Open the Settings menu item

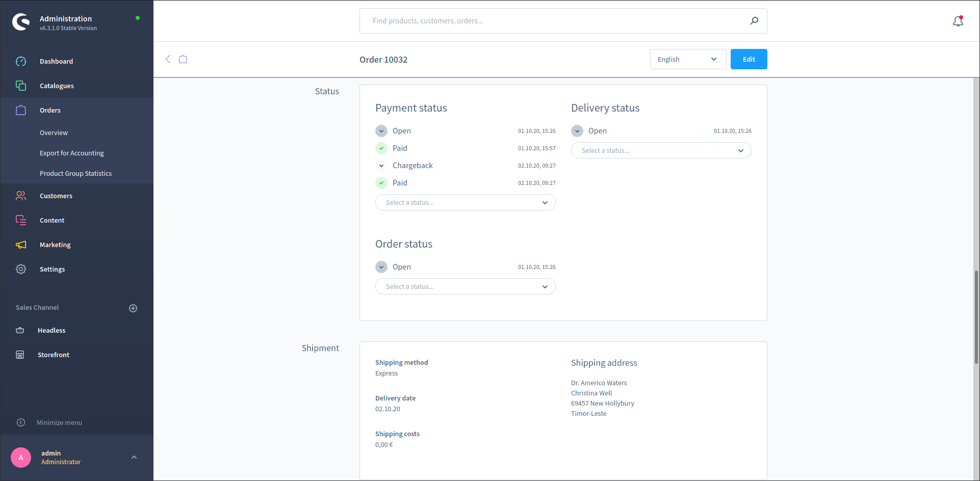coord(76,269)
